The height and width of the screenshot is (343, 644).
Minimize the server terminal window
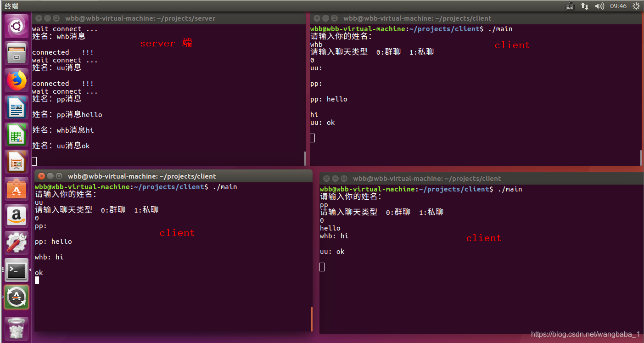pos(48,18)
